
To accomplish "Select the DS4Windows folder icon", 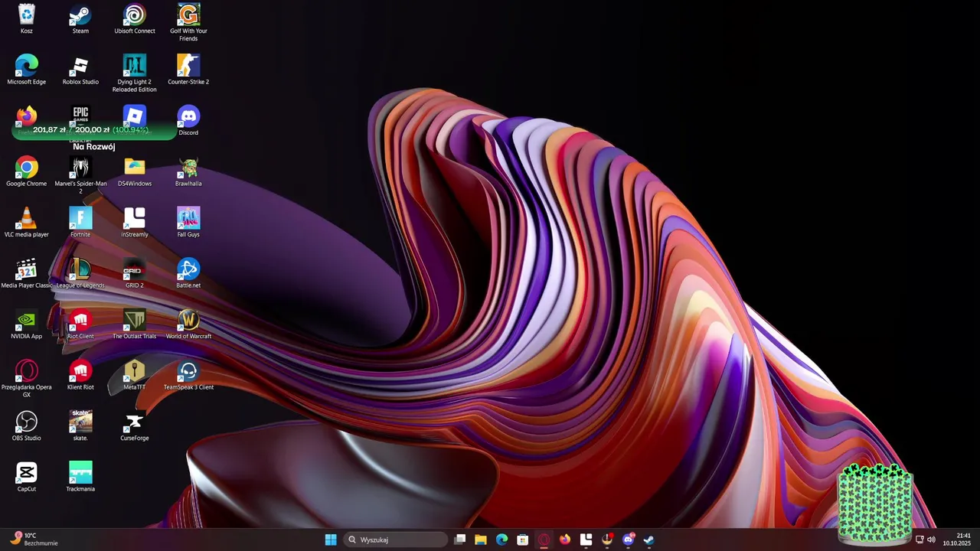I will tap(135, 172).
